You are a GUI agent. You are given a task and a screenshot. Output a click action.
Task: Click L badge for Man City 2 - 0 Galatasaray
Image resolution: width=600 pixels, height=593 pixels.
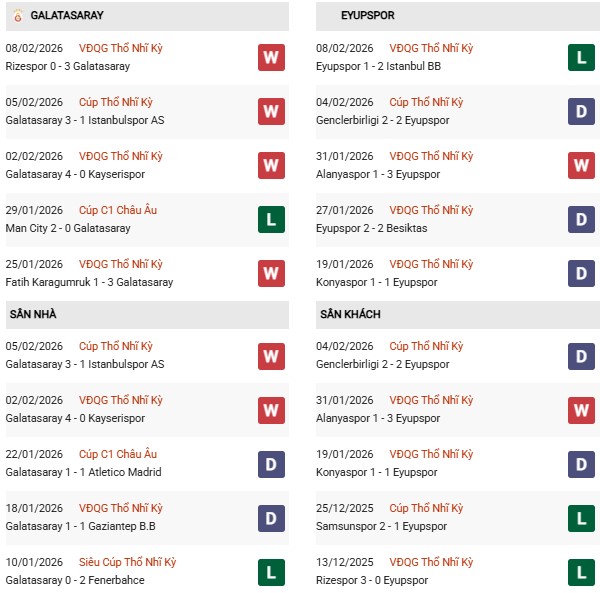[271, 219]
